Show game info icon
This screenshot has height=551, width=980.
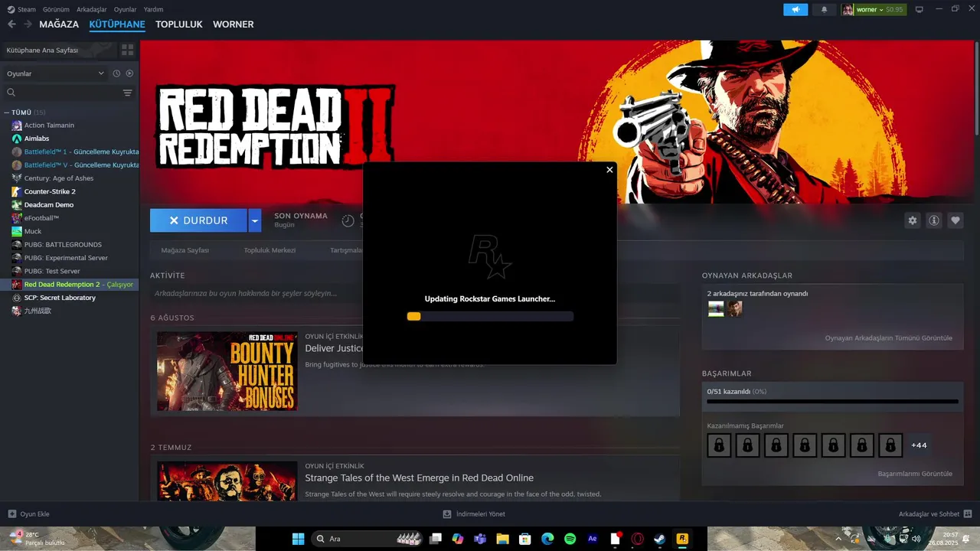[x=934, y=220]
